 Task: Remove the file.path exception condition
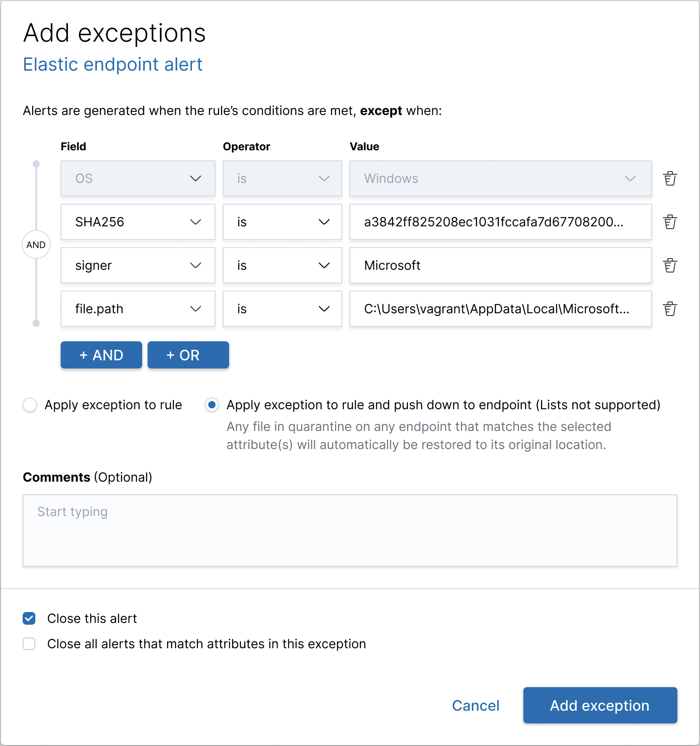(670, 309)
